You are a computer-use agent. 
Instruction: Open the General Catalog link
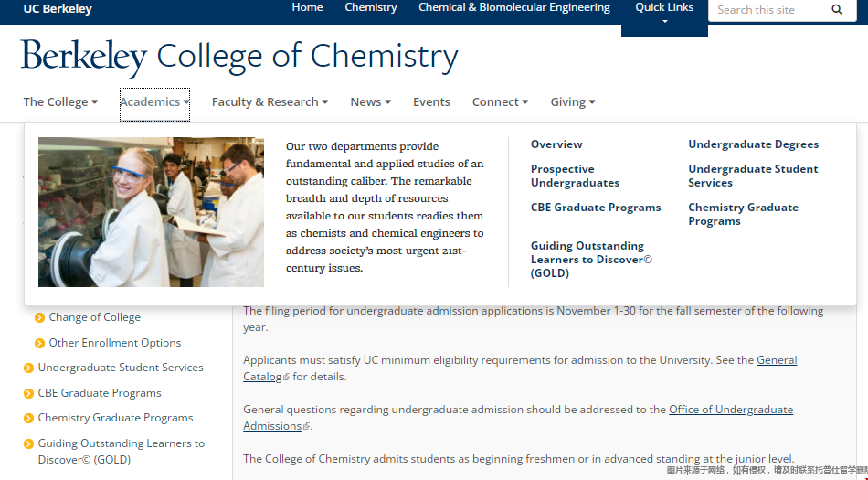click(776, 360)
